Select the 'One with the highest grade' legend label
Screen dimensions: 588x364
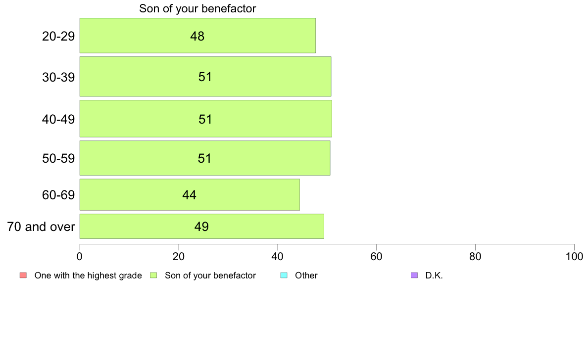pyautogui.click(x=88, y=275)
